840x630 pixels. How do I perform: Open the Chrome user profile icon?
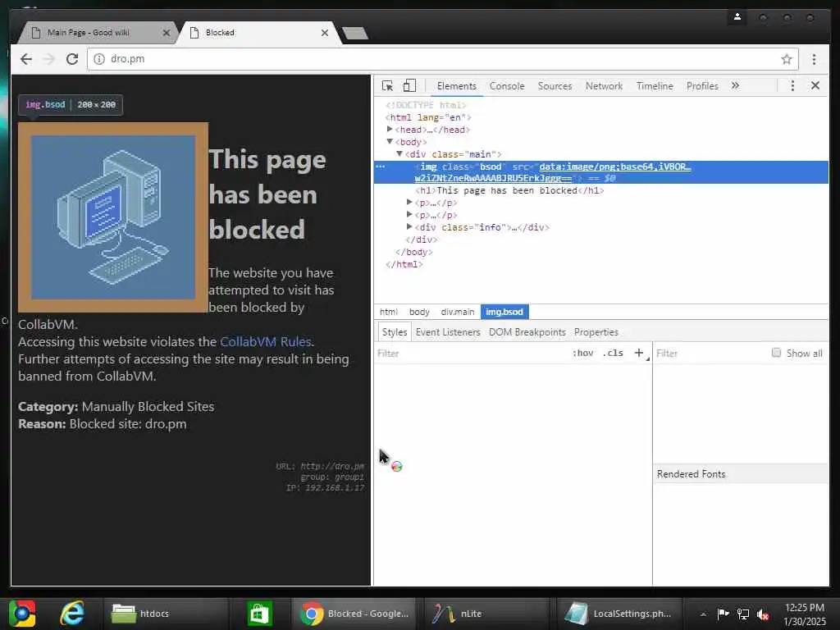tap(737, 17)
